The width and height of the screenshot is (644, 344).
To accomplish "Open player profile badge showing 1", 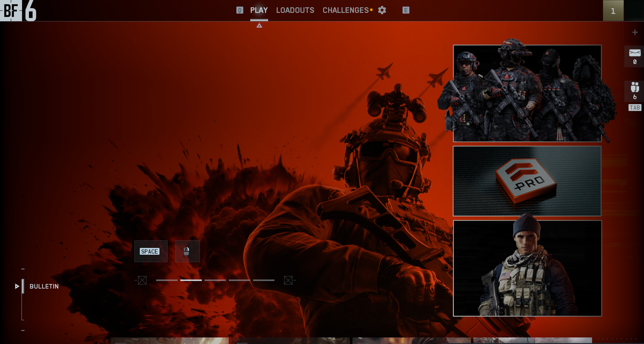I will (613, 11).
